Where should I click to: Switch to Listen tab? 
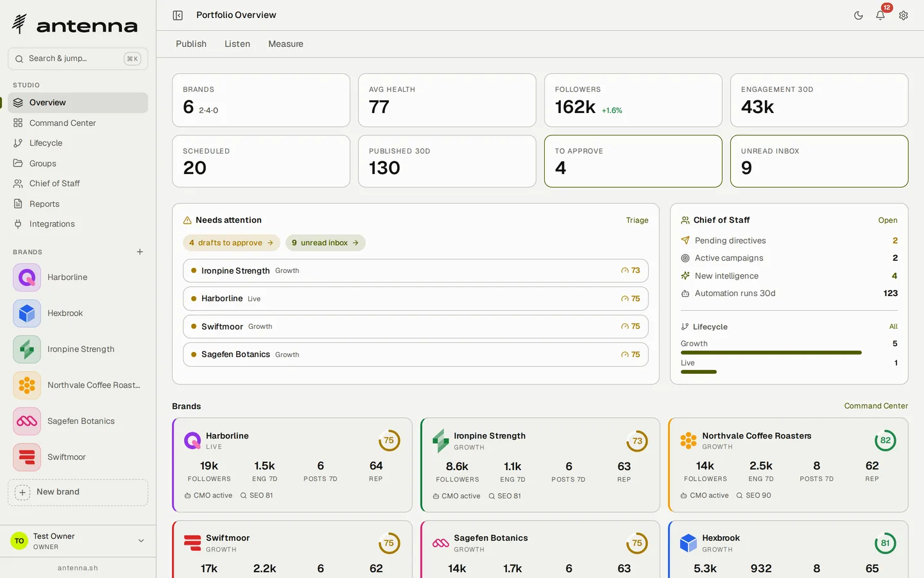coord(237,44)
